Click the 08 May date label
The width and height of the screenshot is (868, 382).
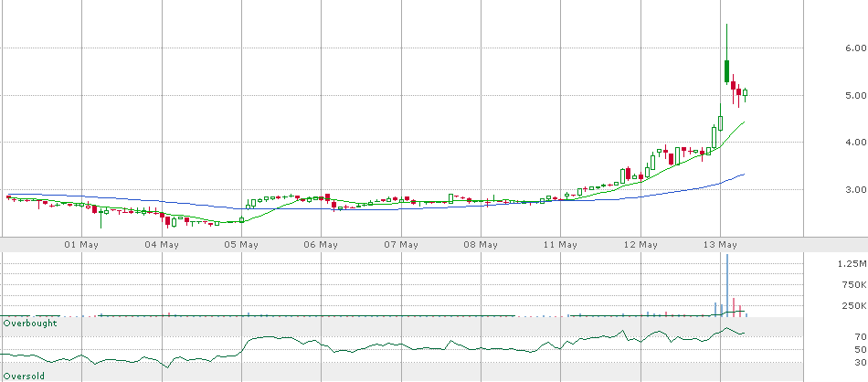tap(481, 245)
